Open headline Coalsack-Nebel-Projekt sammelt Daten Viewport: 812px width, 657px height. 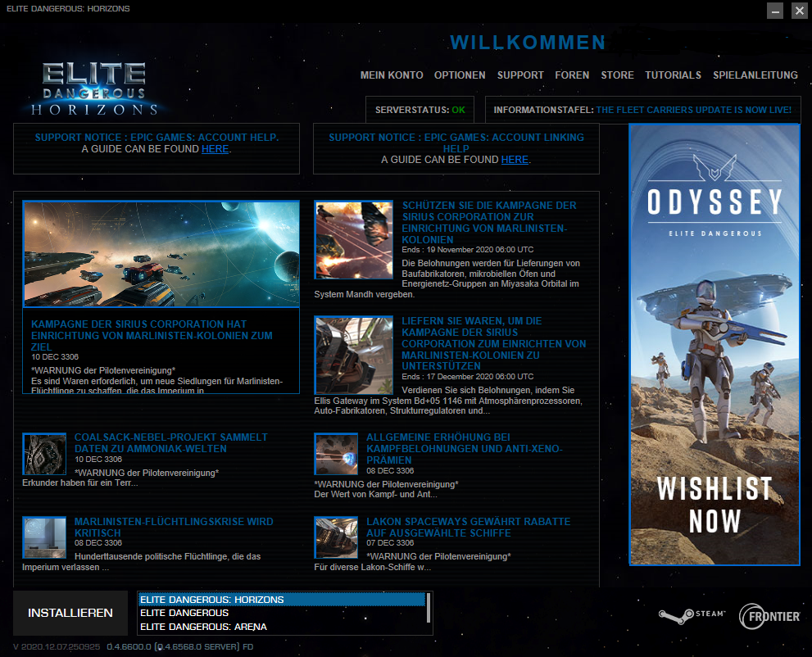click(171, 443)
